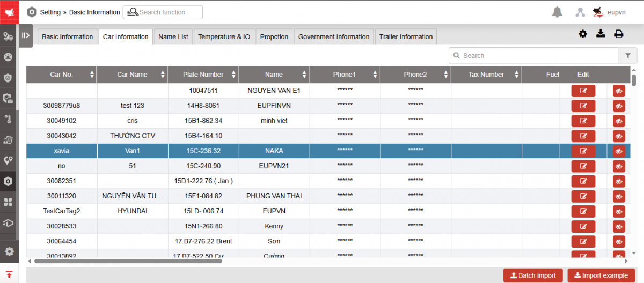Toggle visibility for plate 10047511 row
Screen dimensions: 644x283
[x=619, y=91]
